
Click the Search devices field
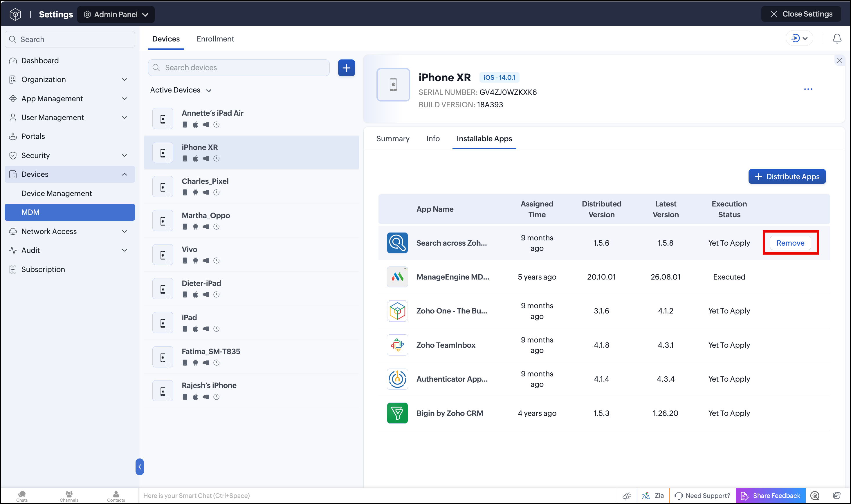[x=239, y=68]
